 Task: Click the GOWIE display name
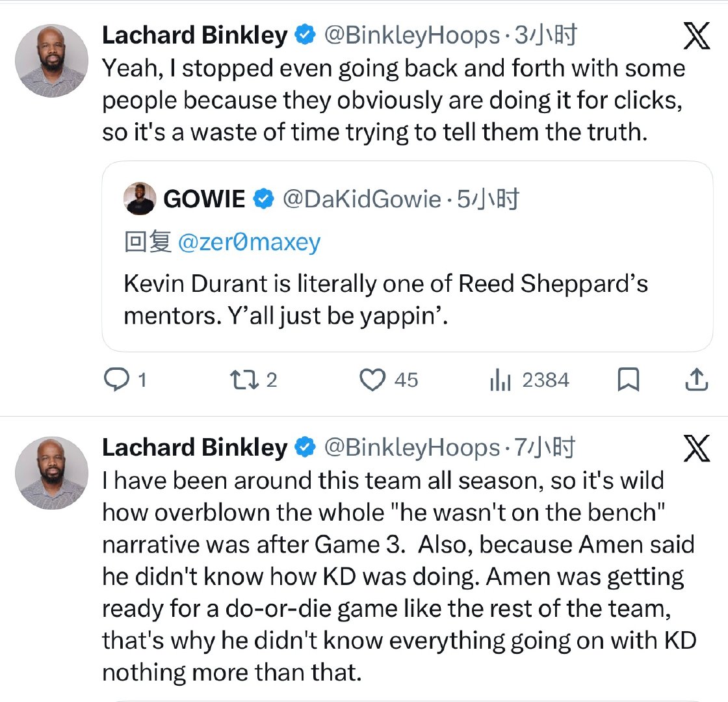point(204,200)
